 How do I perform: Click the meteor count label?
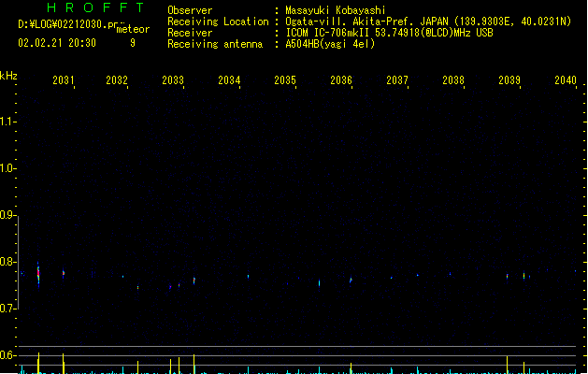point(133,29)
